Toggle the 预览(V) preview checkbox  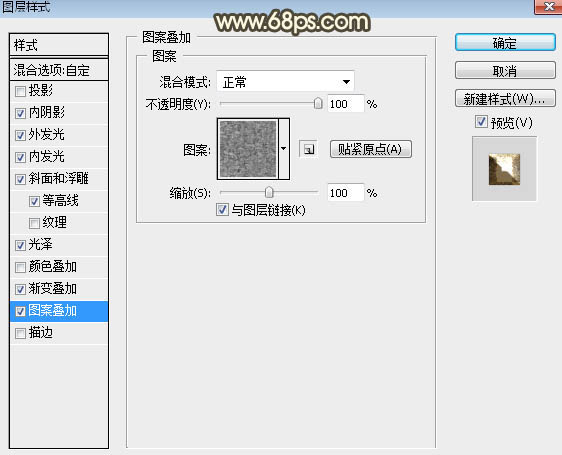(x=481, y=122)
